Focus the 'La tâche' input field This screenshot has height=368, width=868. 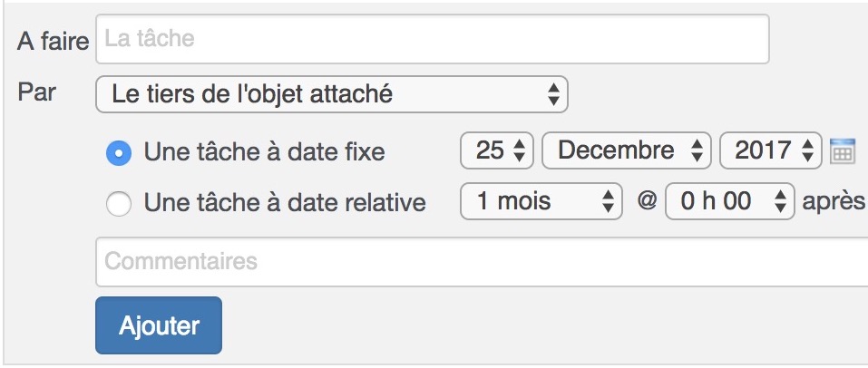pyautogui.click(x=433, y=39)
